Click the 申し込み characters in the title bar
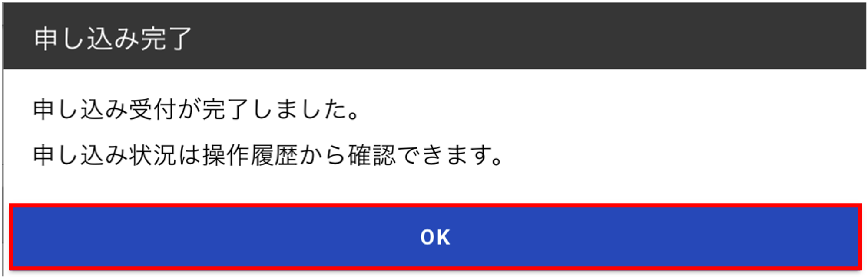This screenshot has height=278, width=868. pyautogui.click(x=86, y=39)
